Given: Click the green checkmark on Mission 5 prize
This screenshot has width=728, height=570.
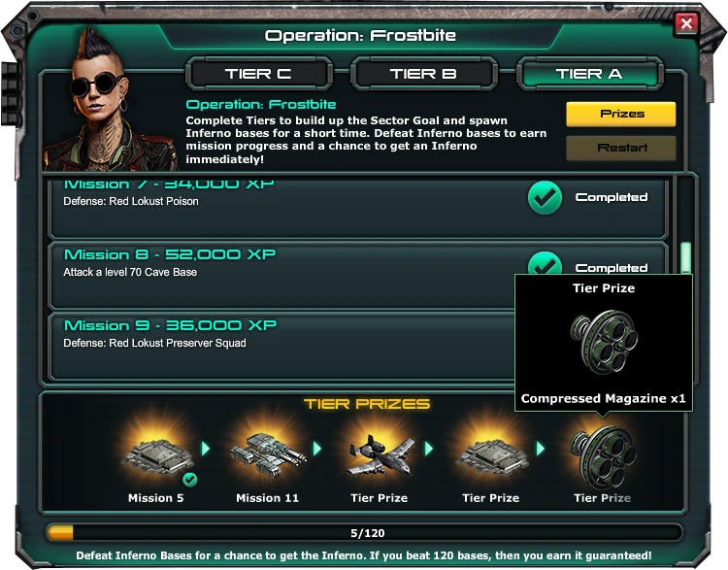Looking at the screenshot, I should click(190, 479).
